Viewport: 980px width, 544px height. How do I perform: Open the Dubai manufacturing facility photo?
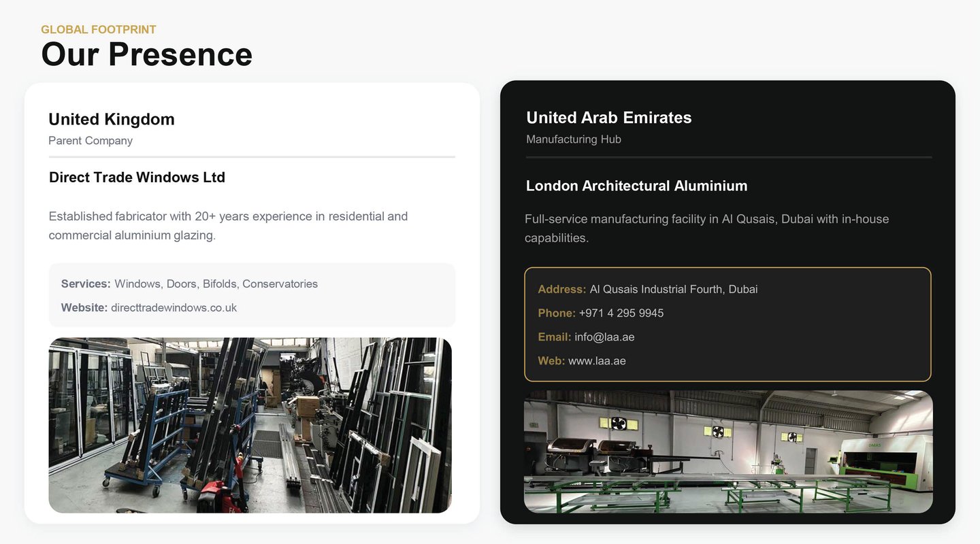click(728, 452)
